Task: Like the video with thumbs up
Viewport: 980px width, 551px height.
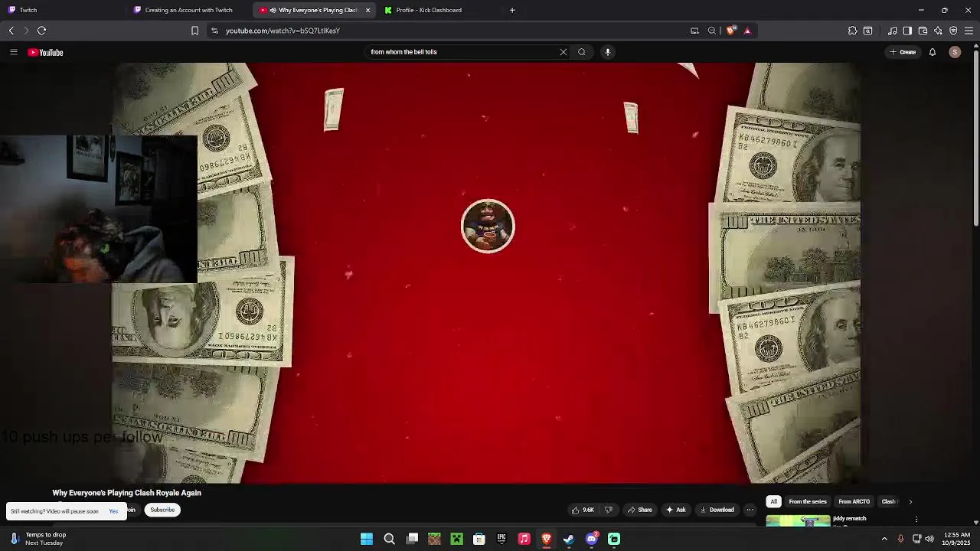Action: (583, 510)
